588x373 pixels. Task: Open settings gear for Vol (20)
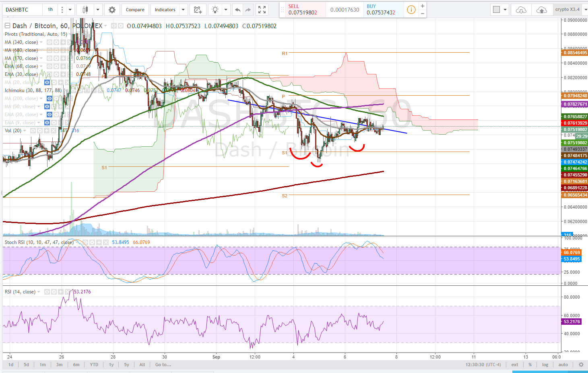(x=40, y=131)
